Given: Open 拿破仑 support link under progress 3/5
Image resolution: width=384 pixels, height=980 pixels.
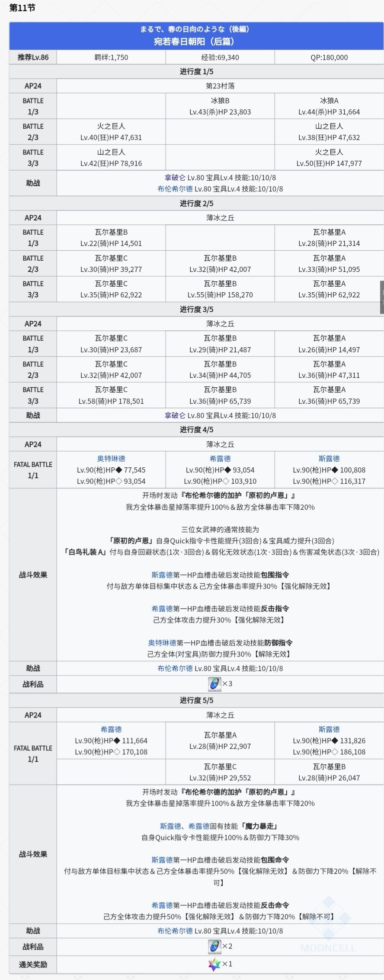Looking at the screenshot, I should 175,415.
